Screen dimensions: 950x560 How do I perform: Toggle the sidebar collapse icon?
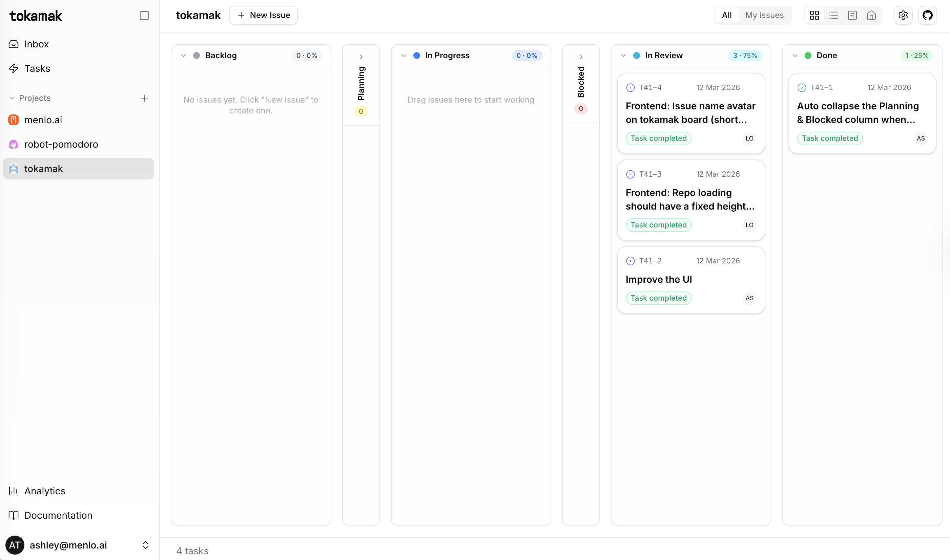(144, 16)
